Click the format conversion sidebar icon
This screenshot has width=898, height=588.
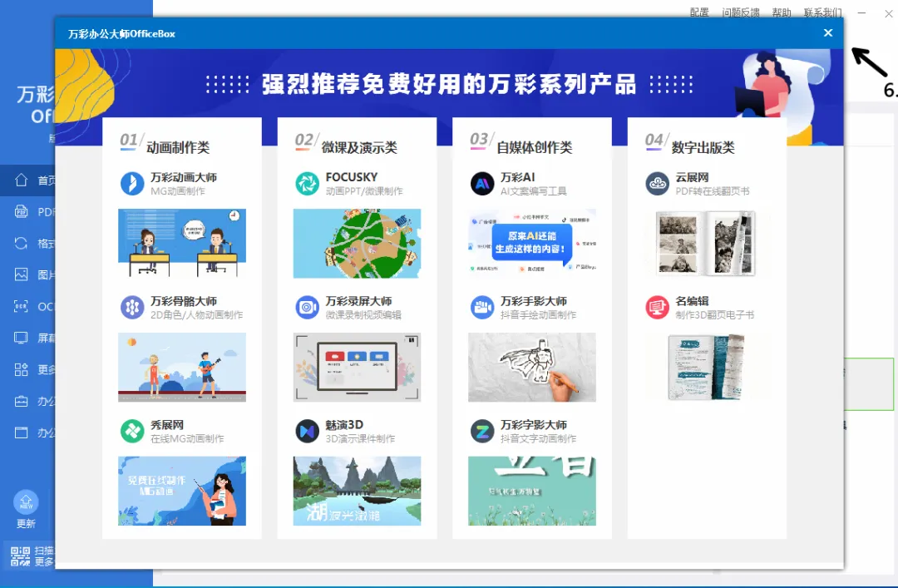tap(21, 243)
